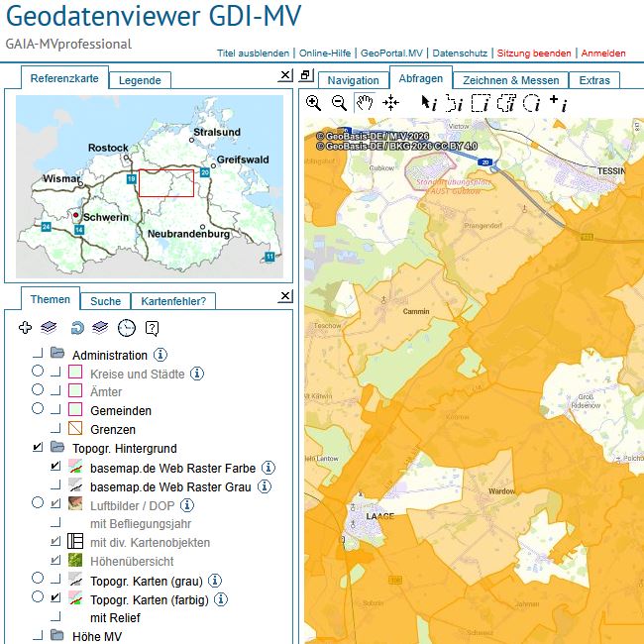
Task: Click the mit div. Kartenobjekten grid icon
Action: click(75, 541)
